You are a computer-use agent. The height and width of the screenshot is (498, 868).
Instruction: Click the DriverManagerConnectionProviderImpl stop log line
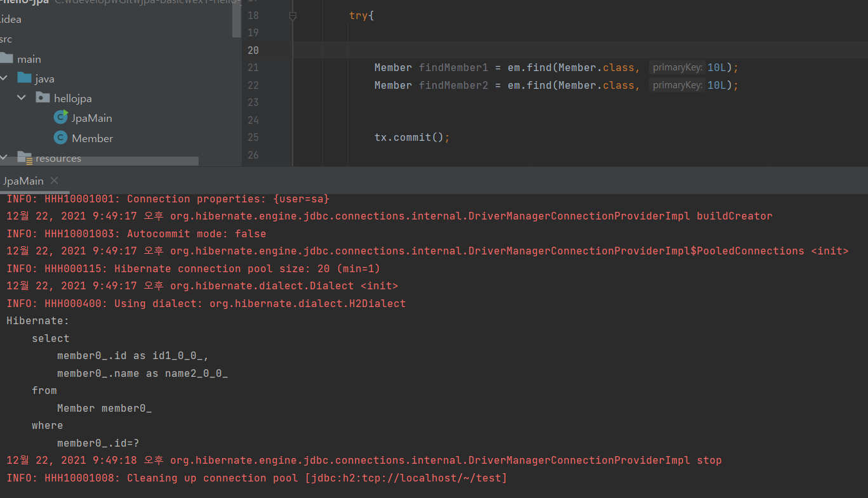coord(364,460)
